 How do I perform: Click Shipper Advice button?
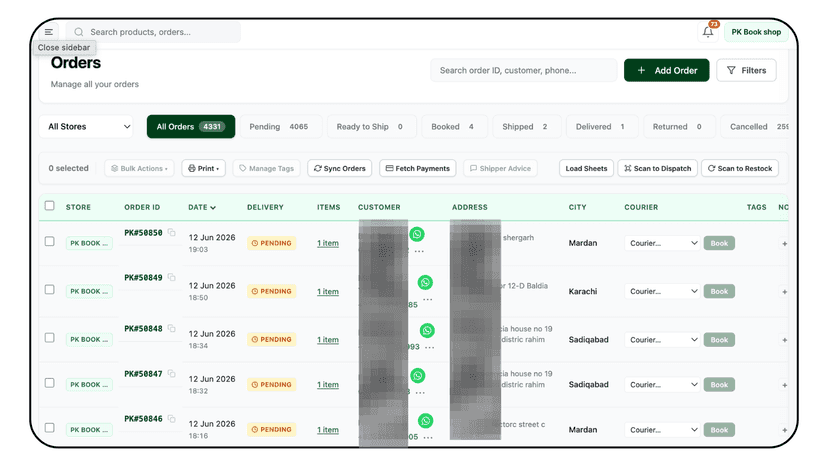[500, 169]
